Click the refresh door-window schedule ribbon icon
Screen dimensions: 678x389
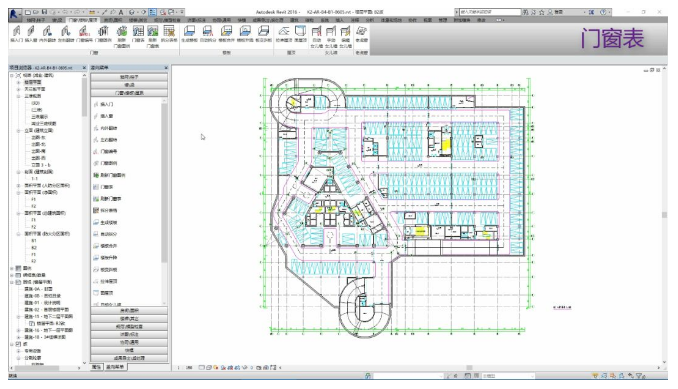pos(153,36)
